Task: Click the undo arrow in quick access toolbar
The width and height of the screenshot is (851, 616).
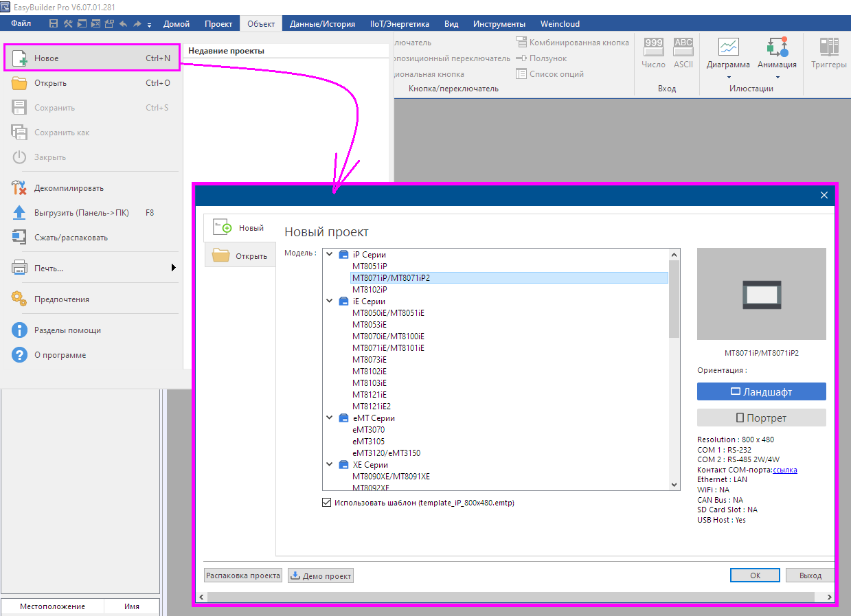Action: point(123,23)
